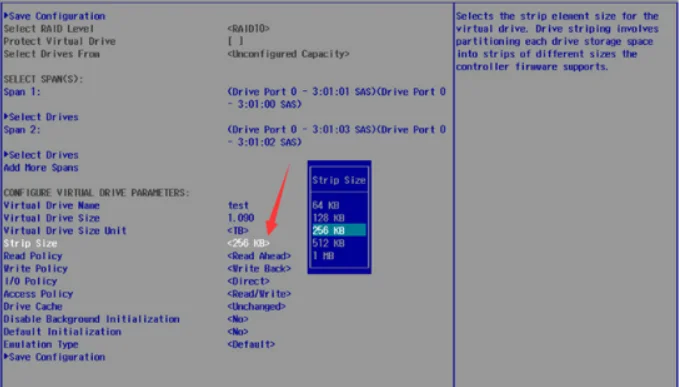Choose 1 MB strip size option
This screenshot has height=387, width=679.
323,255
